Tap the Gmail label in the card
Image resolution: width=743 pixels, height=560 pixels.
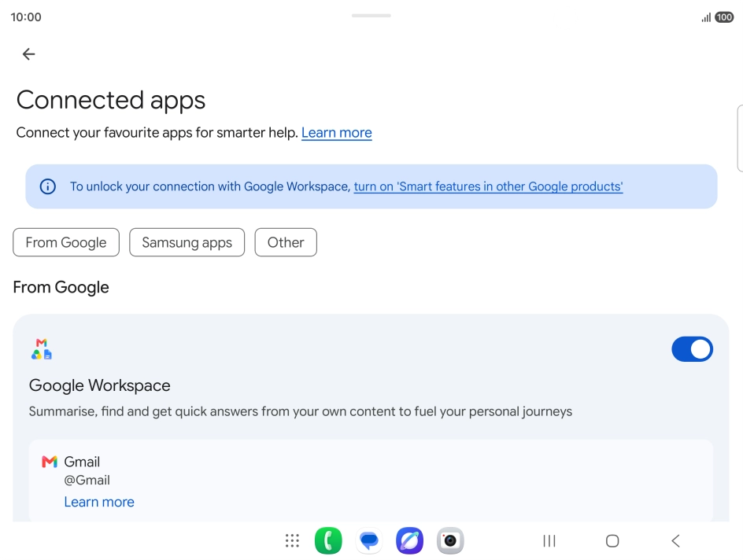tap(82, 462)
